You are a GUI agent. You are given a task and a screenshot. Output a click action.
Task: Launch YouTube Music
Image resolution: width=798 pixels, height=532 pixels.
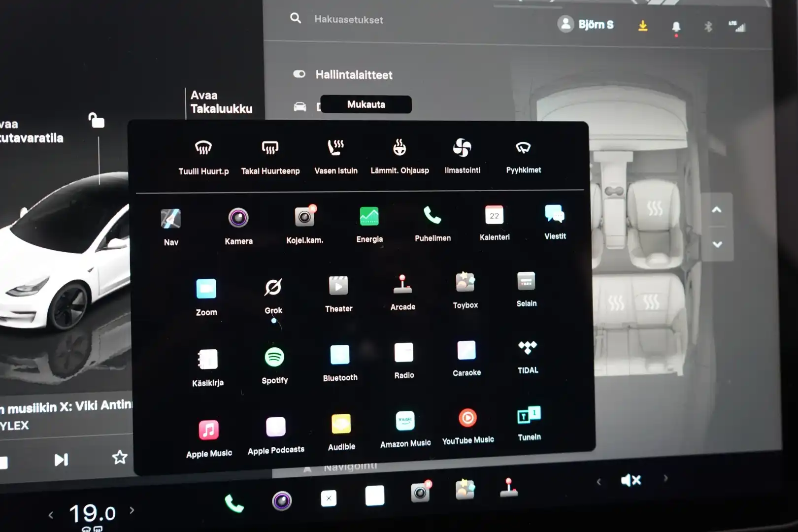click(x=468, y=427)
